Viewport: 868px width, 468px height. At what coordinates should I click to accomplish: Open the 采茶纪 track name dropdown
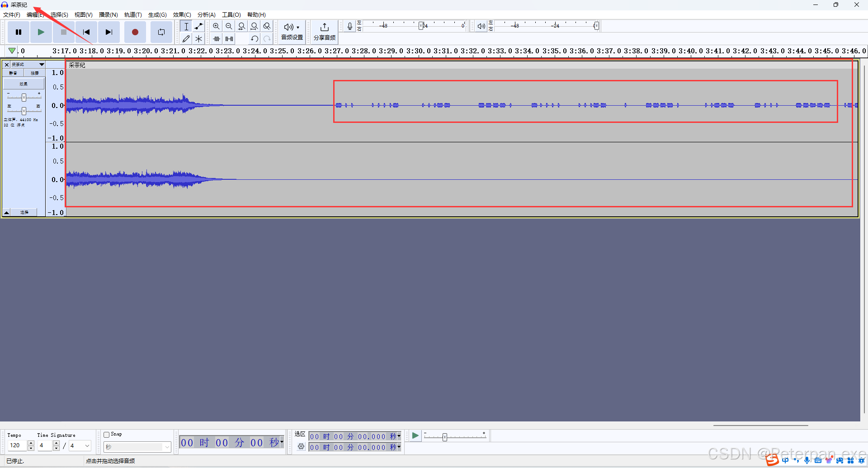28,65
